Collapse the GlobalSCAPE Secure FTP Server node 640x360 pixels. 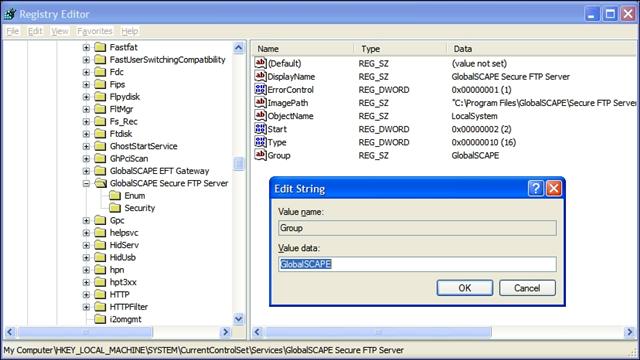[x=86, y=184]
